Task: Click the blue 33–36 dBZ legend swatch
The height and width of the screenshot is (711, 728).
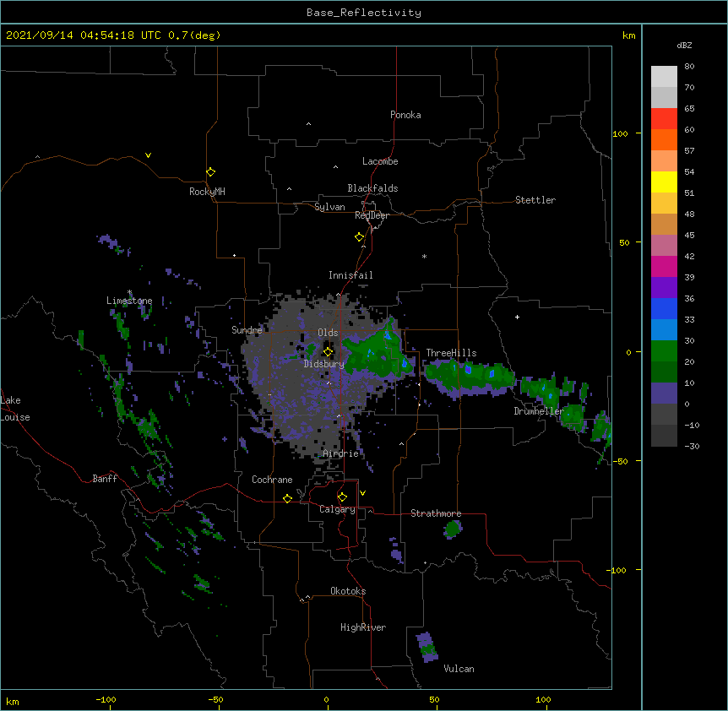Action: 664,308
